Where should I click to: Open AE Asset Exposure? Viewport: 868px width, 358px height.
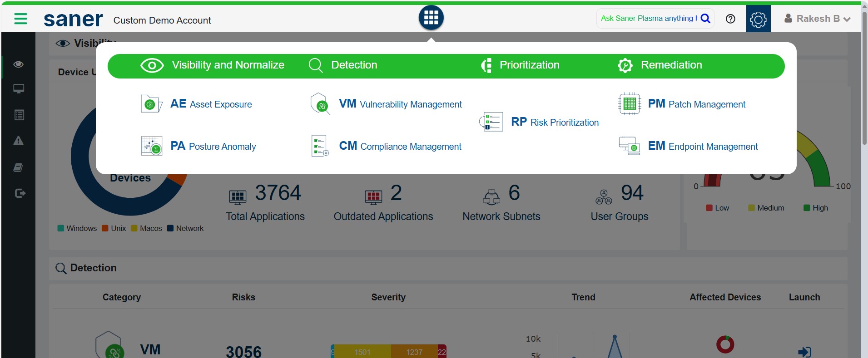(211, 104)
